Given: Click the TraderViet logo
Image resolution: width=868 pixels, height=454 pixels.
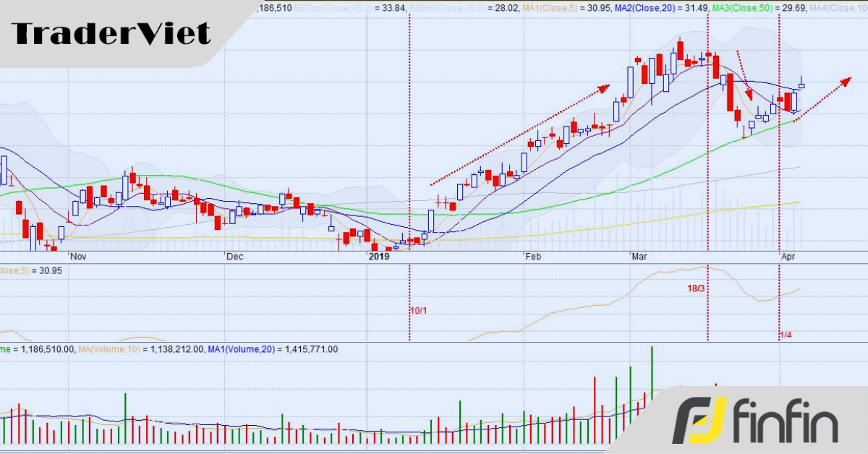Looking at the screenshot, I should click(x=112, y=34).
